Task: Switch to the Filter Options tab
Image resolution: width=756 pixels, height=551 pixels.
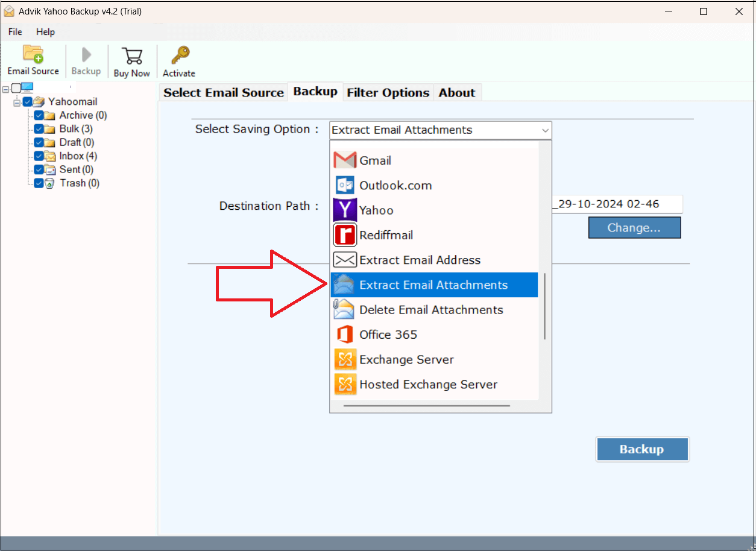Action: pos(388,92)
